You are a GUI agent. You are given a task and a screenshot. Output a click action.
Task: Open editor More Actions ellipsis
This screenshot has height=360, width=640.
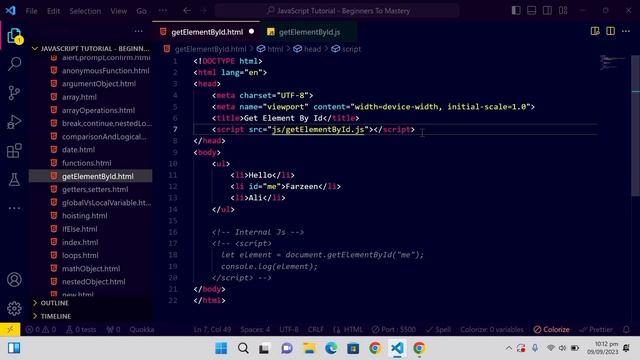pos(626,31)
